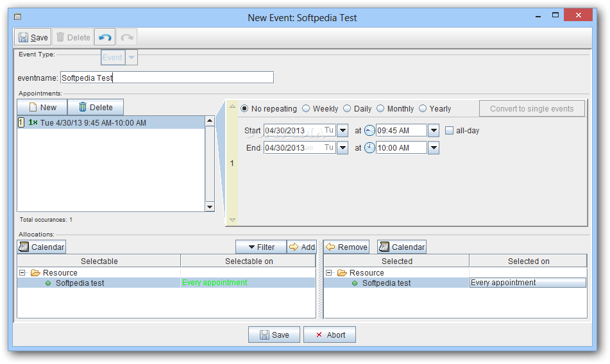Click appointment list scrollbar up arrow

coord(210,121)
